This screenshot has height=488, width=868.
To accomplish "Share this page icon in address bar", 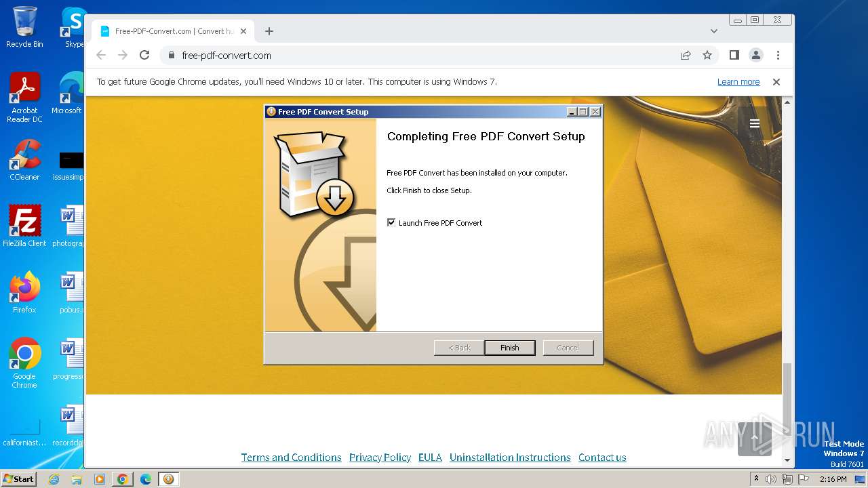I will (686, 55).
